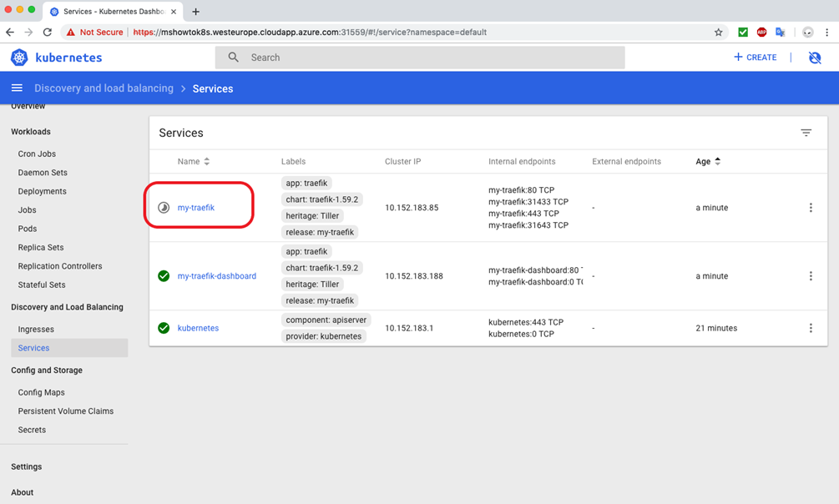Viewport: 839px width, 504px height.
Task: Open the browser profile avatar
Action: click(x=807, y=32)
